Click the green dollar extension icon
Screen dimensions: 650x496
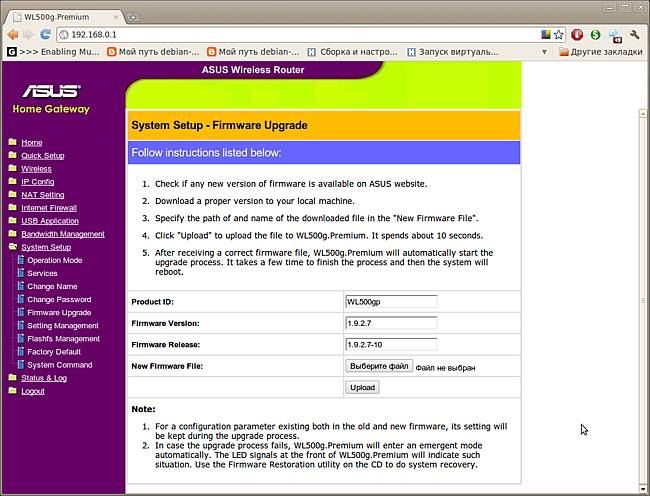(596, 34)
